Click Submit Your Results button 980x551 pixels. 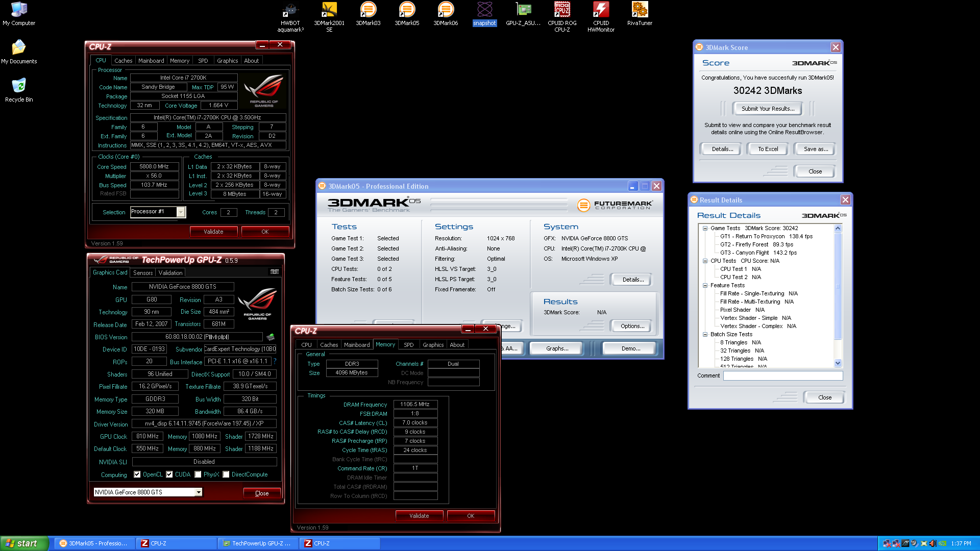pos(768,109)
